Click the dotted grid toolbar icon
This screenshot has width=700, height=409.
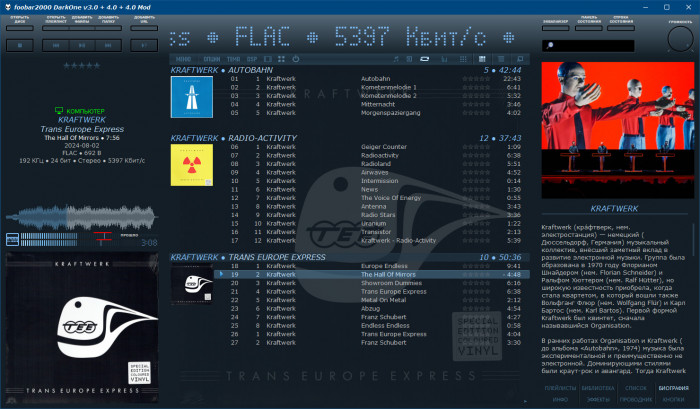tap(463, 59)
